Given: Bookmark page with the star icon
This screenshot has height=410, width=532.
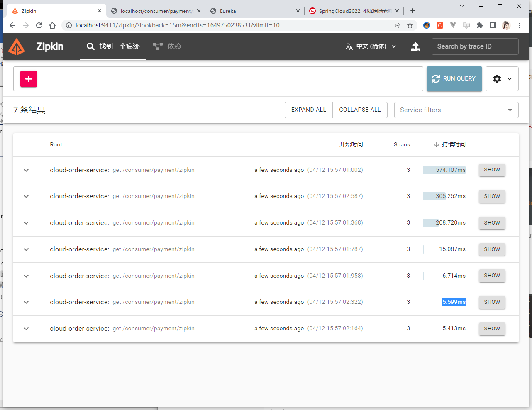Looking at the screenshot, I should point(410,25).
